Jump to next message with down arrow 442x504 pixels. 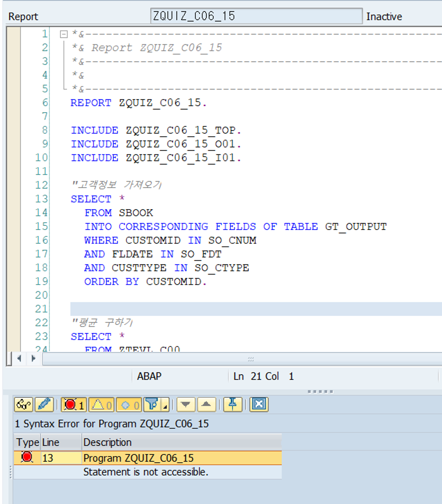pyautogui.click(x=186, y=404)
